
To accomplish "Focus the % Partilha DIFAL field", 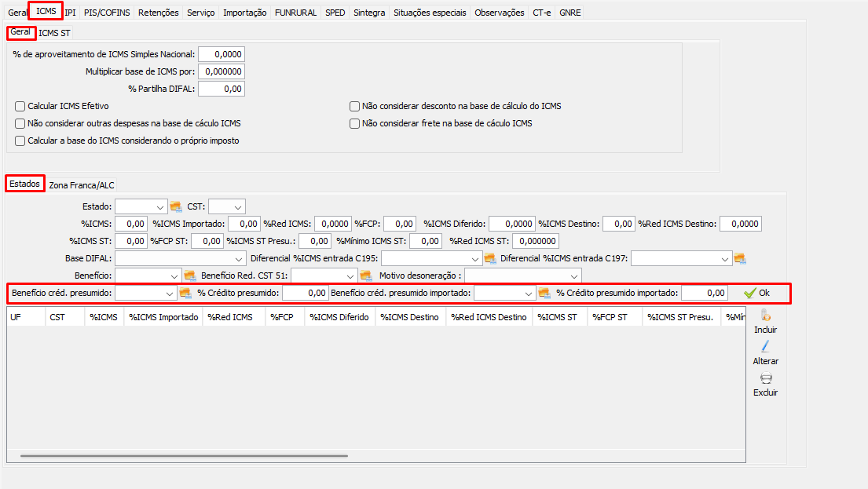I will click(x=222, y=89).
